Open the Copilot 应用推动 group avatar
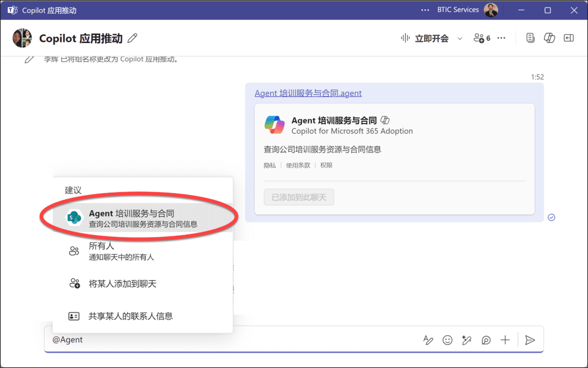588x368 pixels. click(x=22, y=38)
